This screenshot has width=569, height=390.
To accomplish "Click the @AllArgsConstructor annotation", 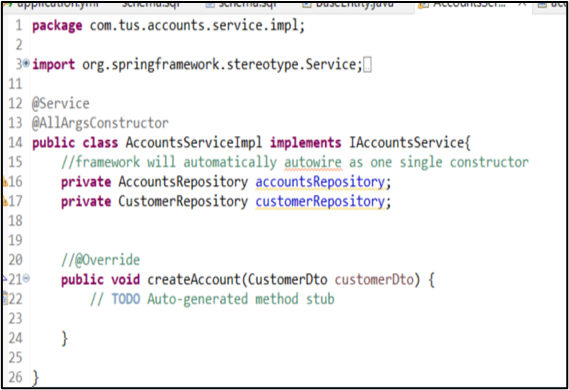I will [x=100, y=123].
